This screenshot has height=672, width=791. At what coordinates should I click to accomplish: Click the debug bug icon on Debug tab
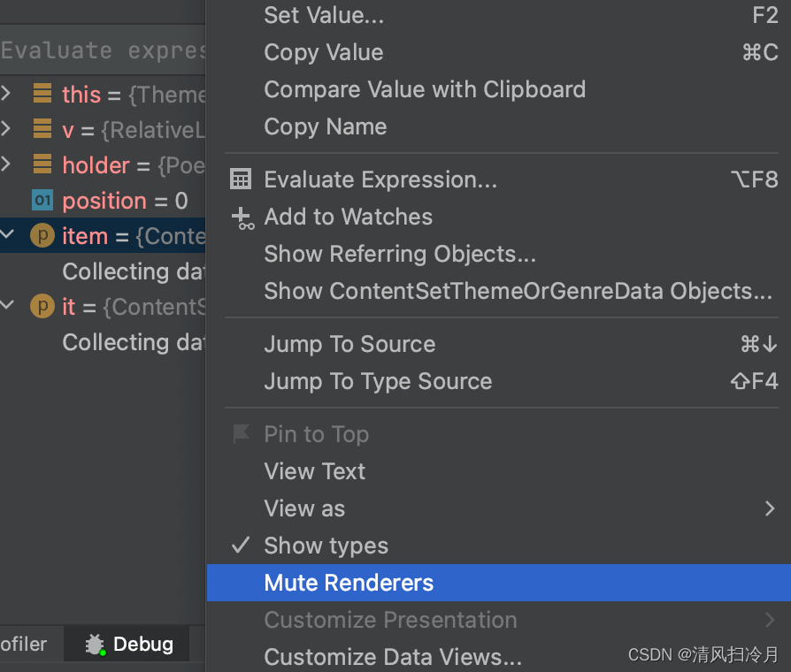coord(94,644)
